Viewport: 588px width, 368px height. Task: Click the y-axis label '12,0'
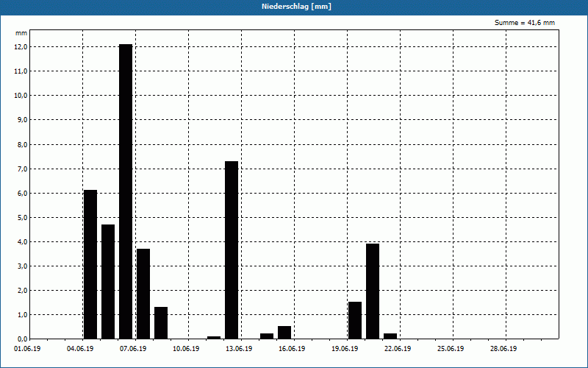[21, 47]
